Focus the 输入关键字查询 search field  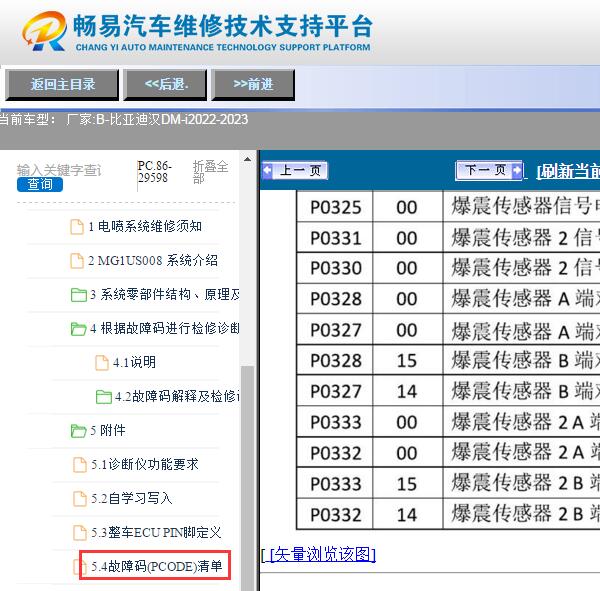tap(59, 170)
